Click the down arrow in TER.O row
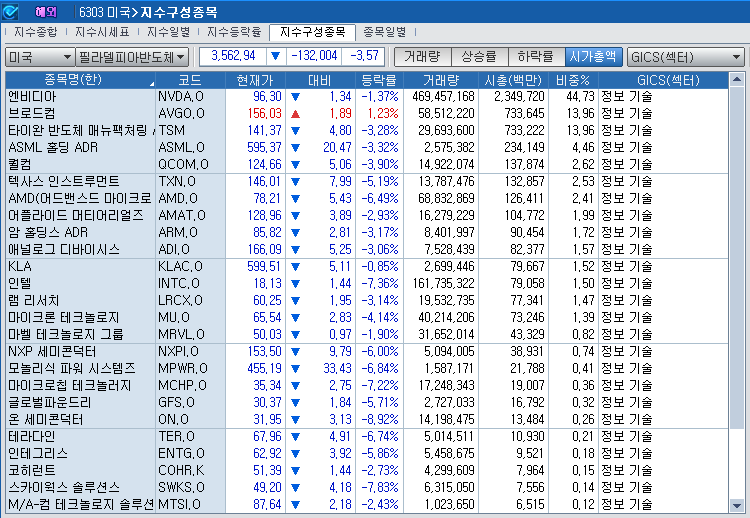Viewport: 750px width, 518px height. pos(296,437)
